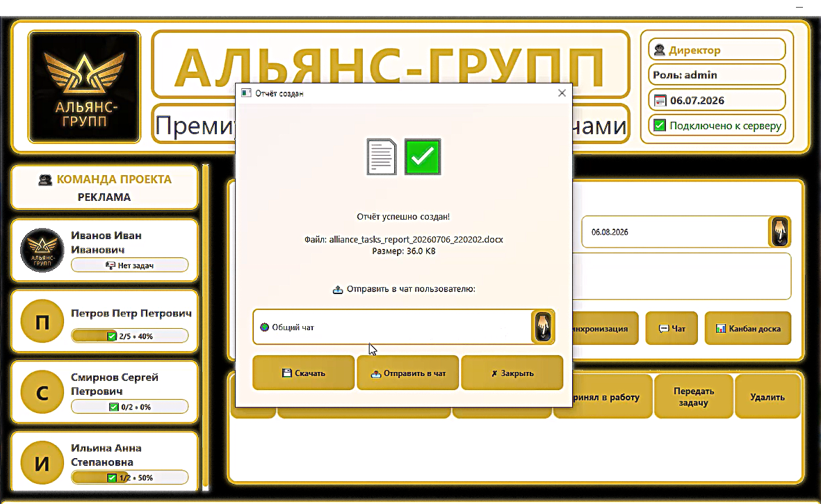Select team member Смирнов Сергей Петрович

105,391
